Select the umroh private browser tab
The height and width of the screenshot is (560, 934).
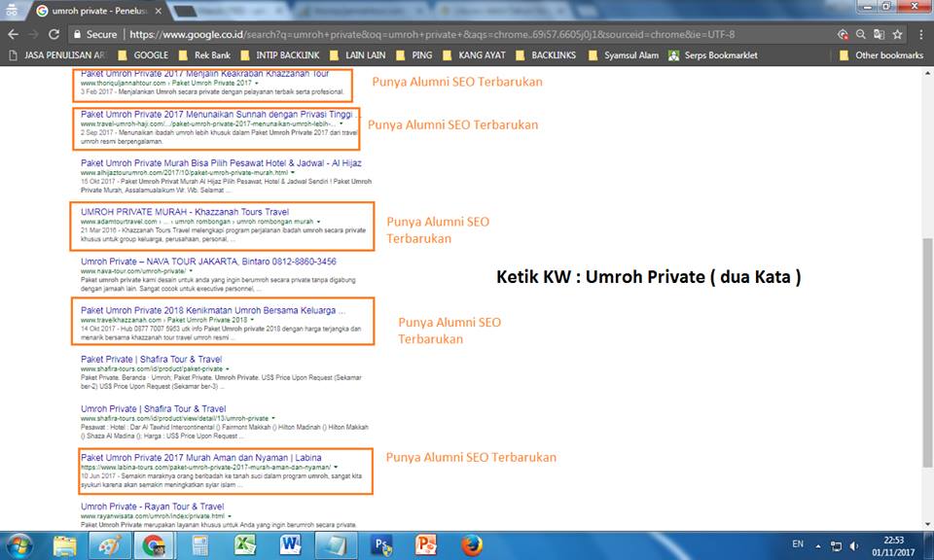98,11
